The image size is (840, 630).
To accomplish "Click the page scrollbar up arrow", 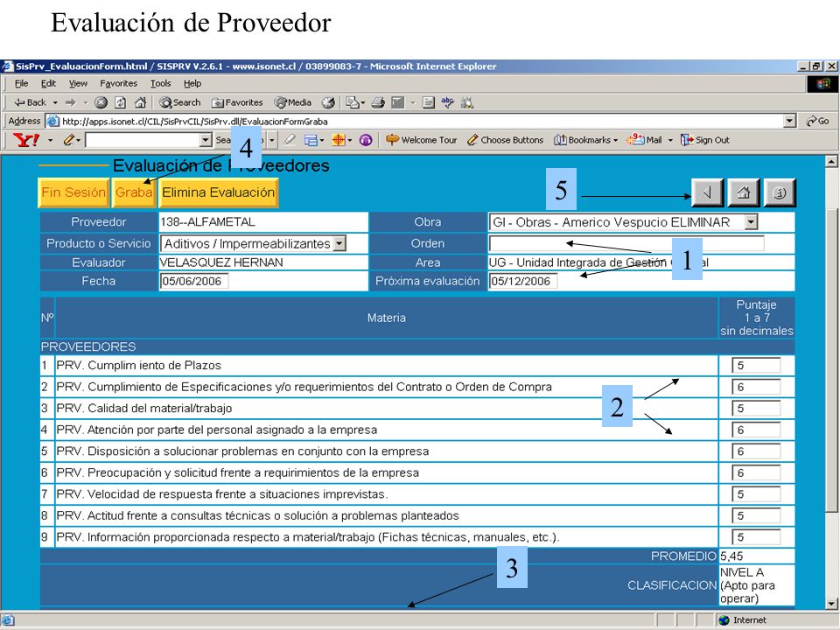I will pyautogui.click(x=831, y=161).
